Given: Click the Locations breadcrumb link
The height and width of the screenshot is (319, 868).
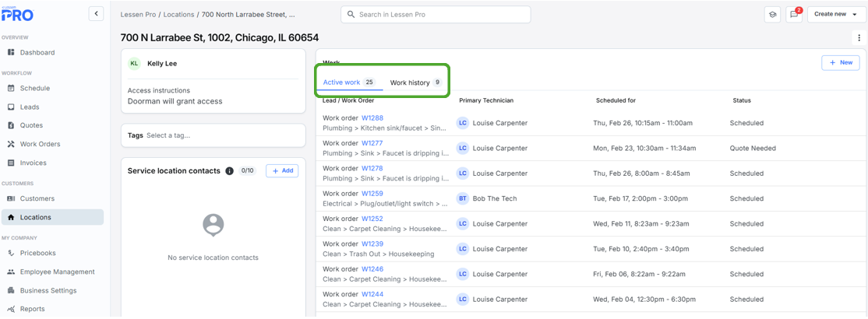Looking at the screenshot, I should pos(178,15).
